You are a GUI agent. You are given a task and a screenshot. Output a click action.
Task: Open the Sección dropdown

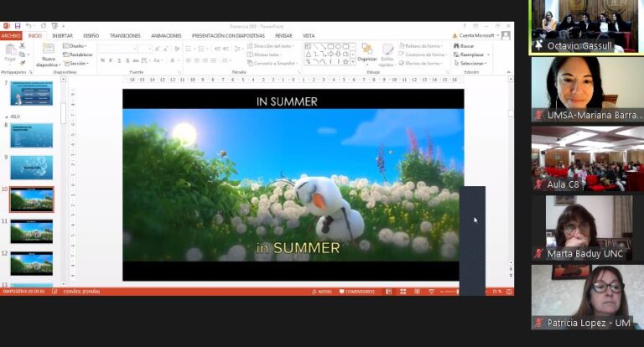pos(76,63)
